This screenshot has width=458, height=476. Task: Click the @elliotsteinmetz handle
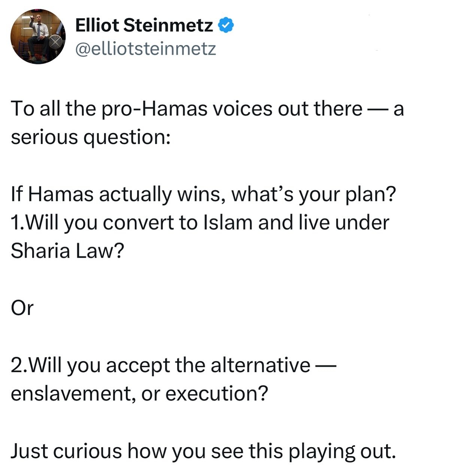146,49
